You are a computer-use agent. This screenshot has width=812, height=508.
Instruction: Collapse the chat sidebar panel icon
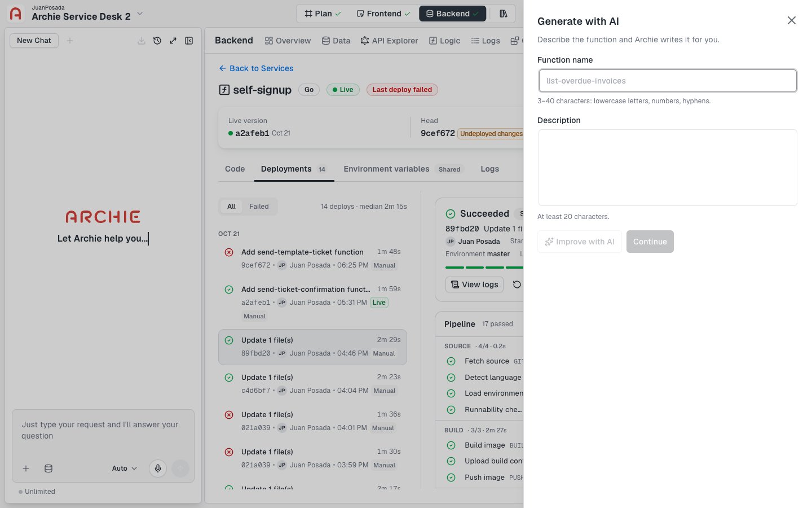(189, 41)
